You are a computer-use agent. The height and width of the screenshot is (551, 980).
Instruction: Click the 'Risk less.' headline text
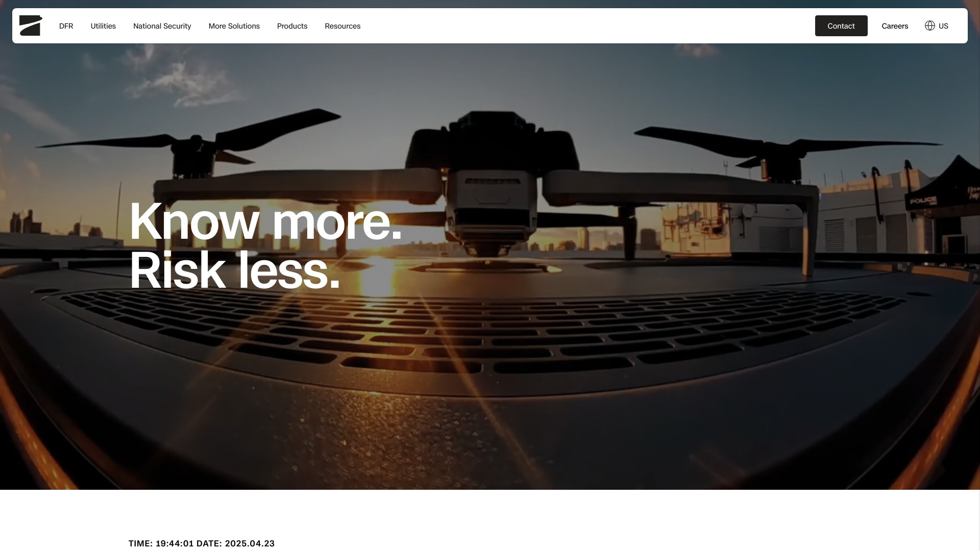point(235,271)
